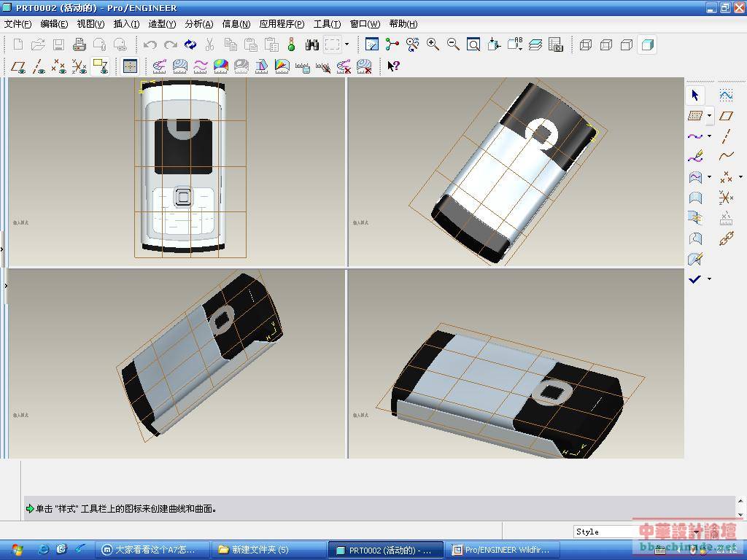Viewport: 747px width, 560px height.
Task: Expand the drop curve tool dropdown arrow
Action: click(709, 177)
